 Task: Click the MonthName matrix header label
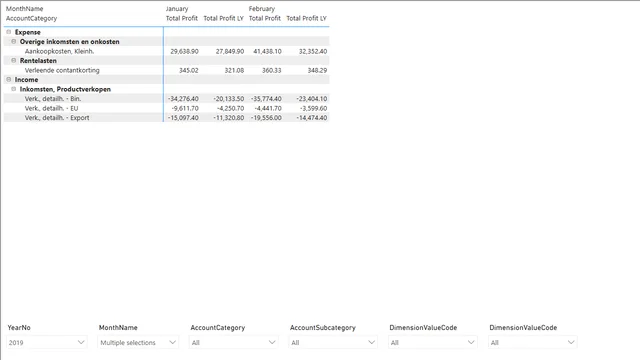click(x=24, y=9)
